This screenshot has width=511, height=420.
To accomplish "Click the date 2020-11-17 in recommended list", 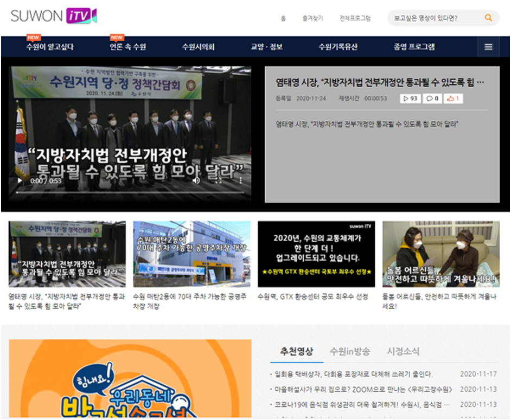I will (x=478, y=374).
